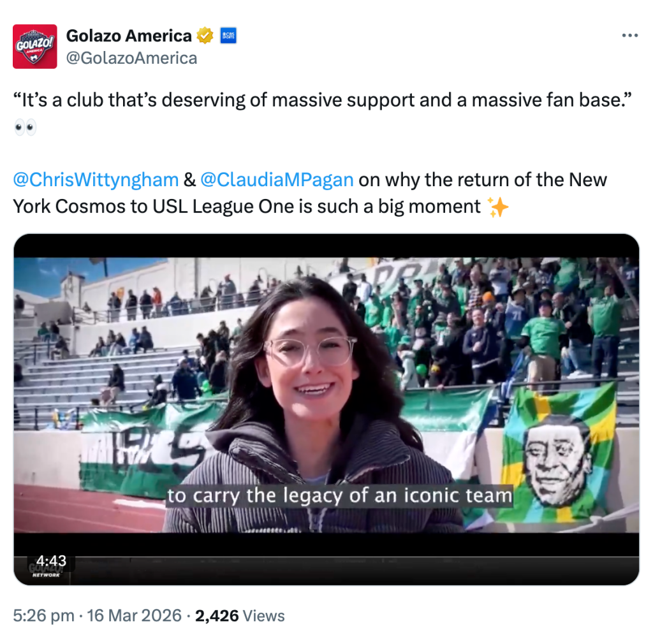Open the @ClaudiaMPagan mention
The image size is (653, 644).
pyautogui.click(x=277, y=180)
